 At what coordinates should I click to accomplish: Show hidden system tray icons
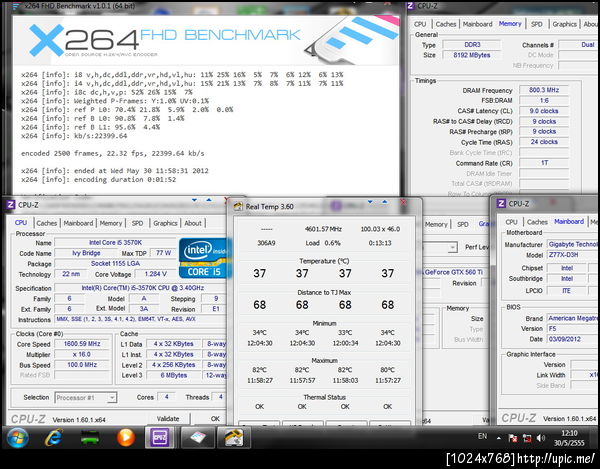[499, 438]
